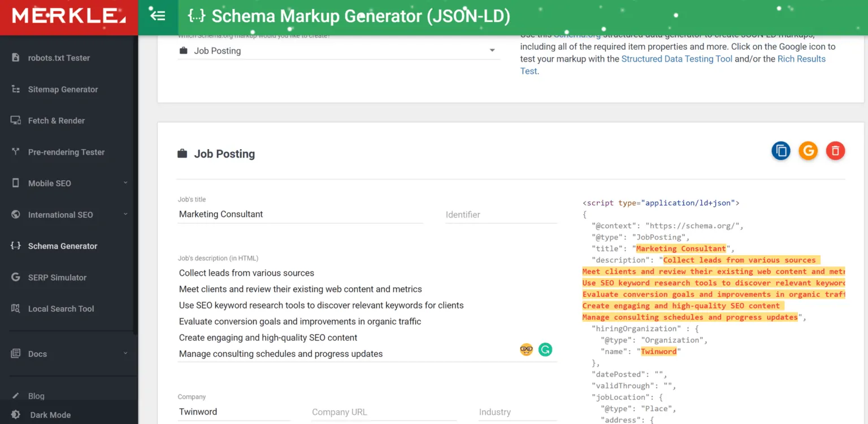Open the Pre-rendering Tester
The height and width of the screenshot is (424, 868).
click(66, 152)
